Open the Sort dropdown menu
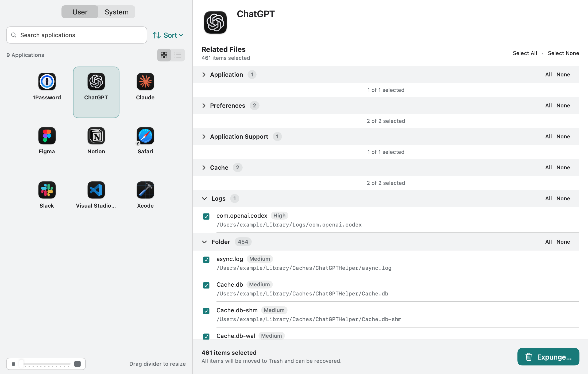Viewport: 588px width, 374px height. coord(168,35)
